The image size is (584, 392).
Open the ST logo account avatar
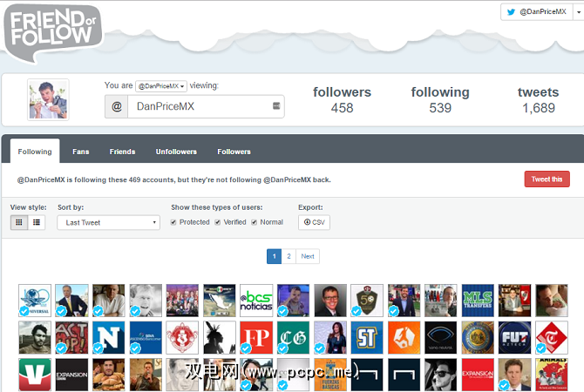click(x=367, y=338)
